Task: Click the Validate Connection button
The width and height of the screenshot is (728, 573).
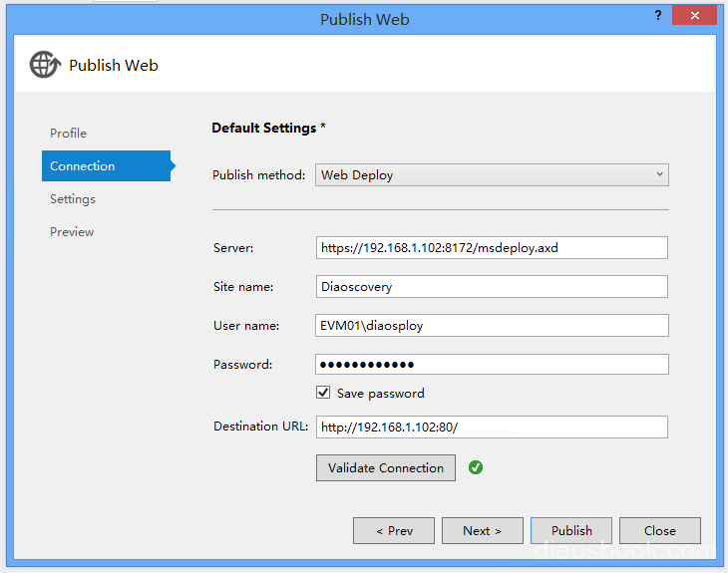Action: pos(385,467)
